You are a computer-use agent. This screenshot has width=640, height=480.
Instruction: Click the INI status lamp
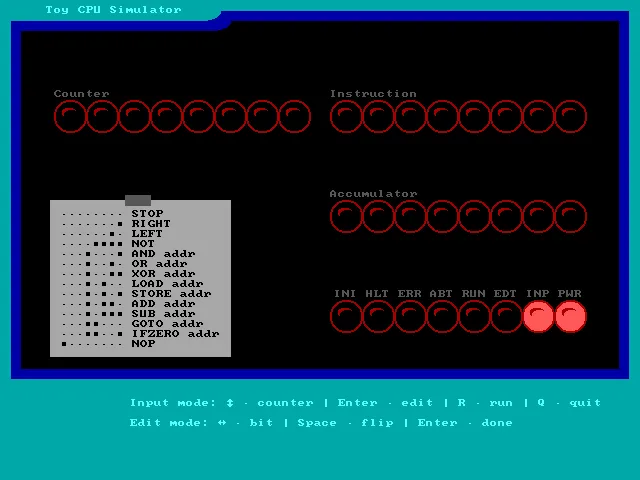(346, 317)
